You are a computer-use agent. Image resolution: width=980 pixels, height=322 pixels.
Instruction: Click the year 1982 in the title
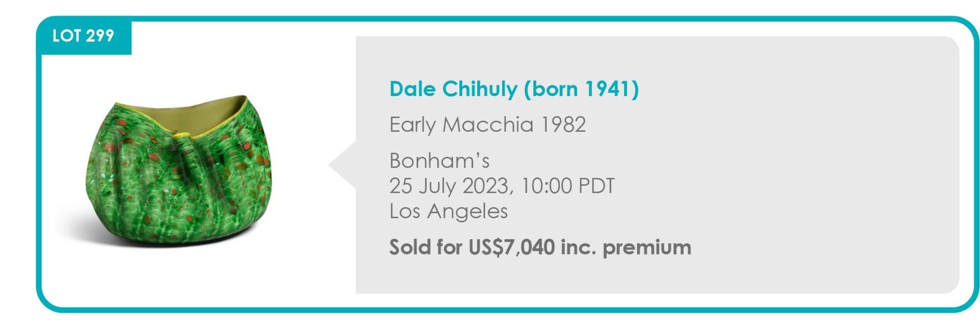563,124
